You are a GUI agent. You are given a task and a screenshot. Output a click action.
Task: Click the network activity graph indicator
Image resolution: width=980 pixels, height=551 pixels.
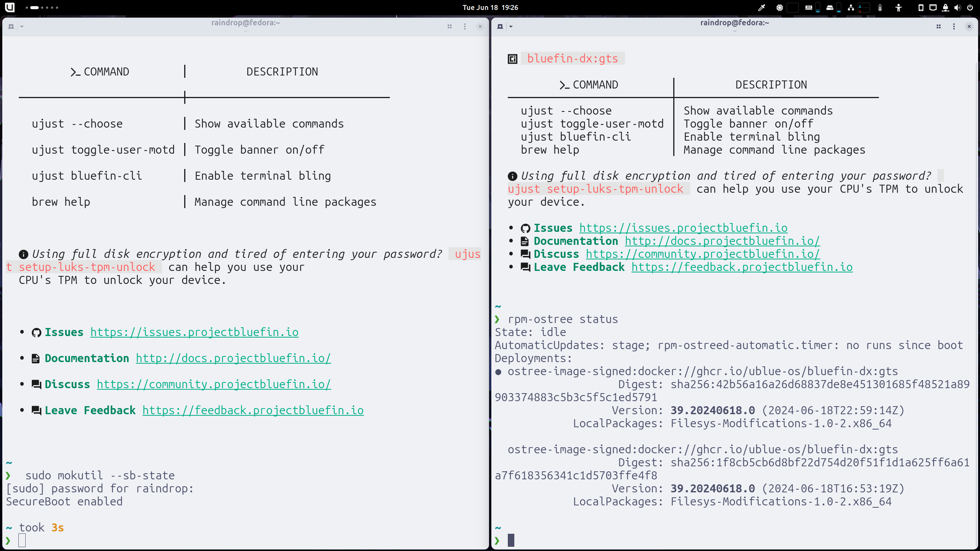click(864, 8)
